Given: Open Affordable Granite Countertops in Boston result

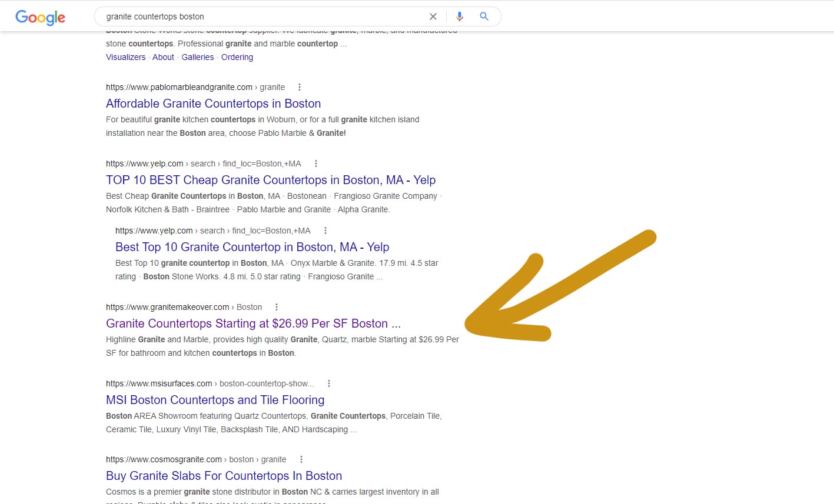Looking at the screenshot, I should (213, 104).
